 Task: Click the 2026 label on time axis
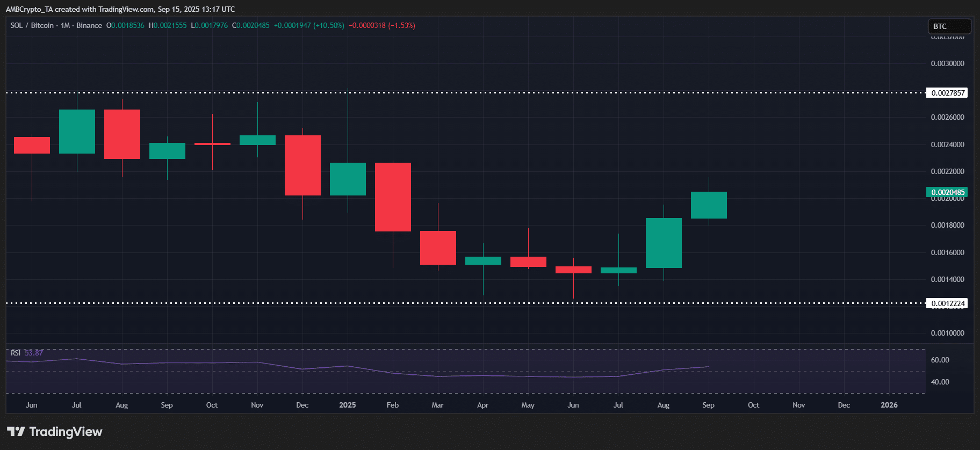click(889, 405)
